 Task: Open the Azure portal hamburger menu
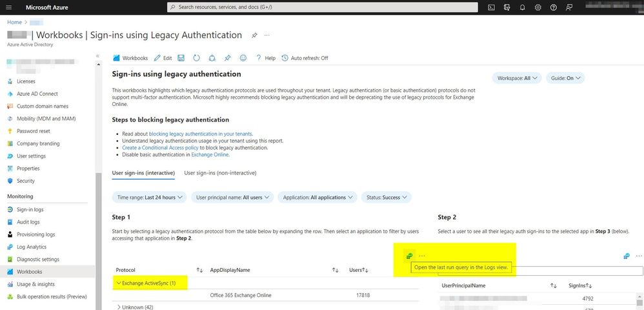coord(10,7)
